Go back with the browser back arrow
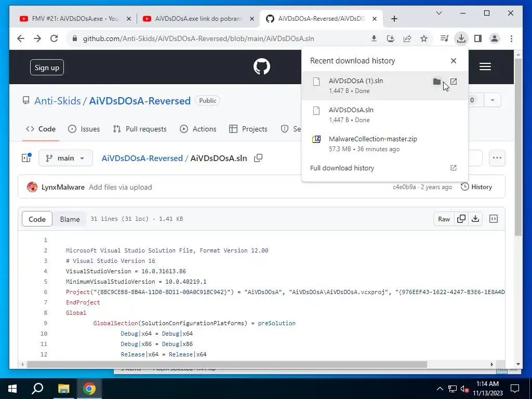 tap(21, 38)
